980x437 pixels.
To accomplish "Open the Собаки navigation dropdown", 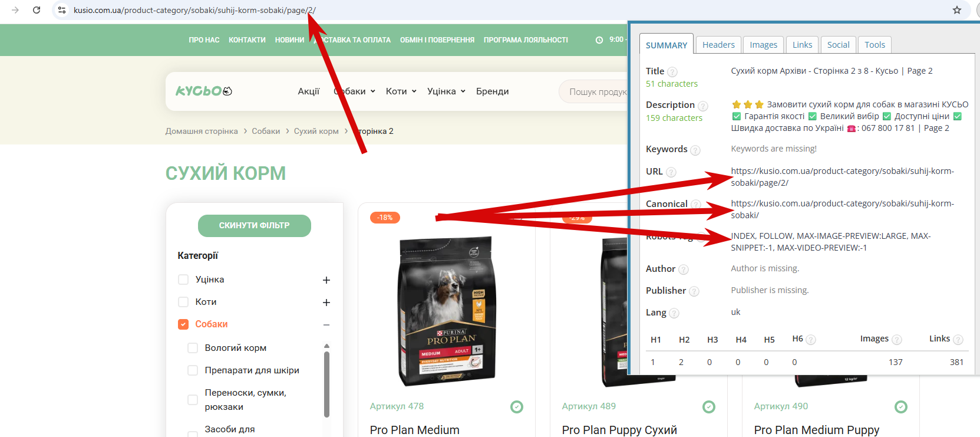I will point(354,91).
